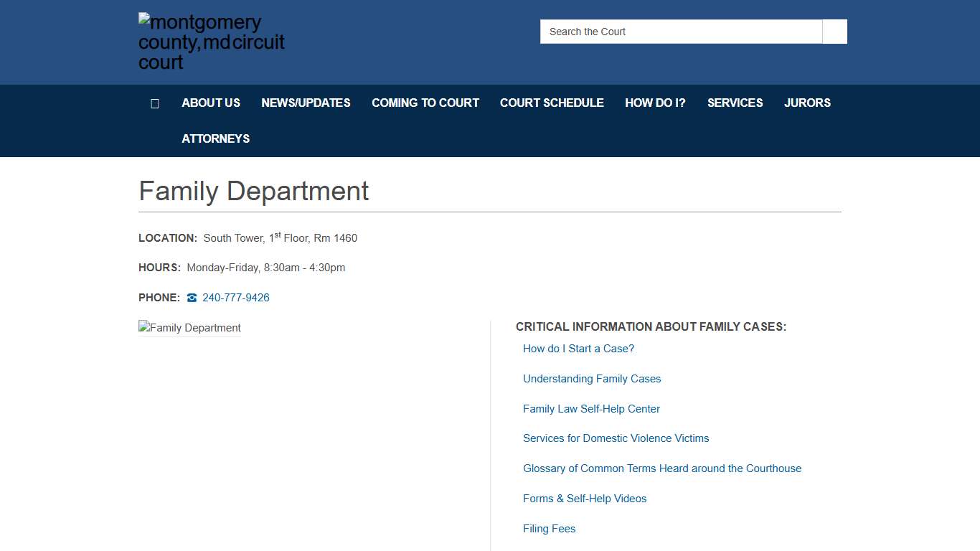
Task: Click the home icon in navigation bar
Action: [x=155, y=103]
